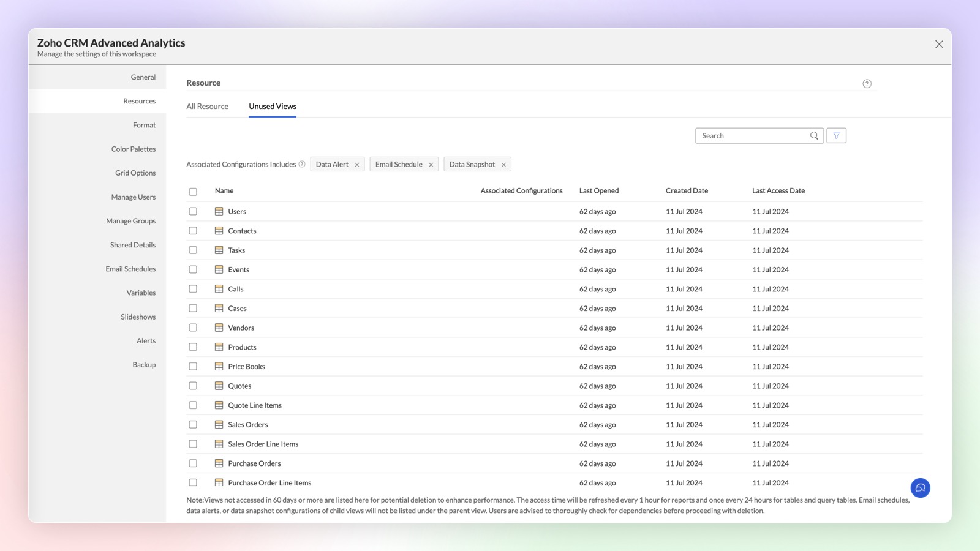The height and width of the screenshot is (551, 980).
Task: Tick the Calls row checkbox
Action: [193, 289]
